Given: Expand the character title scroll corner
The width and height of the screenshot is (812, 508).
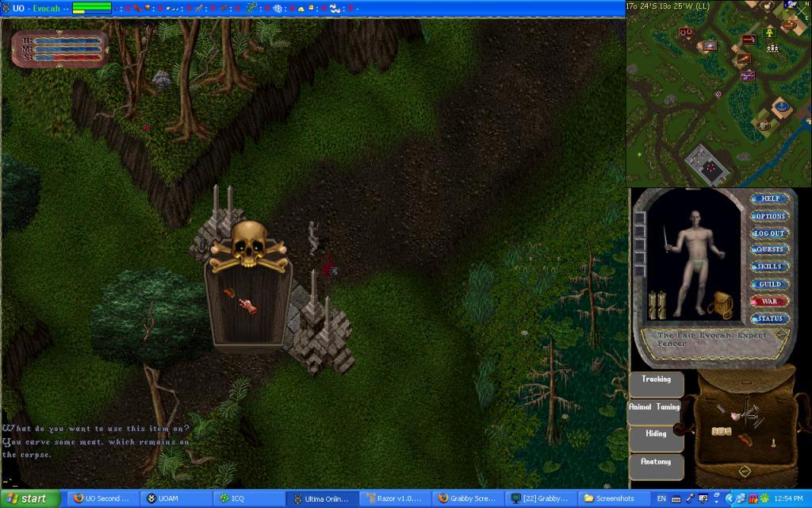Looking at the screenshot, I should [x=782, y=336].
